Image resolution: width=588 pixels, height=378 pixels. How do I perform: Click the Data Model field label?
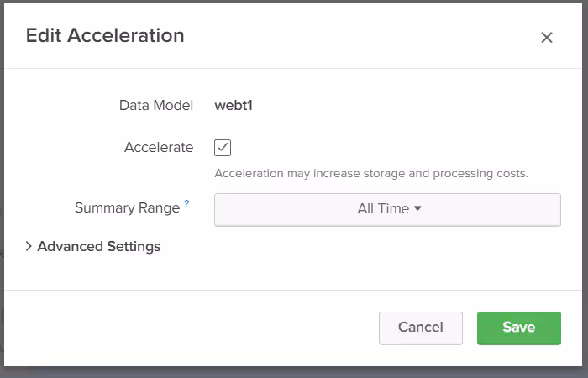pyautogui.click(x=156, y=106)
